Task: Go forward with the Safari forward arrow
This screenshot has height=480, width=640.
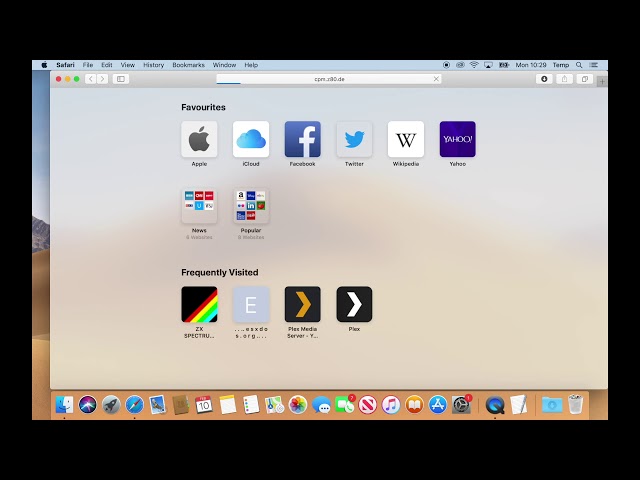Action: coord(102,79)
